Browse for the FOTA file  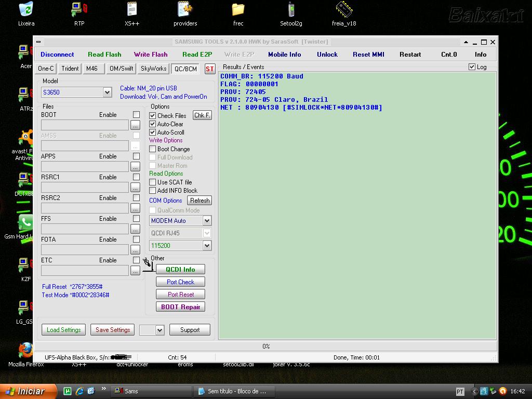(135, 250)
